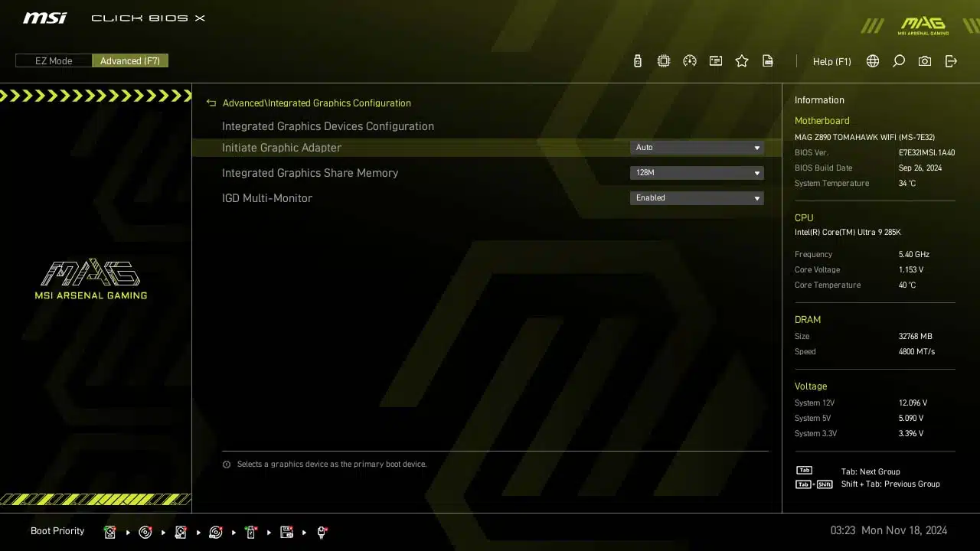This screenshot has width=980, height=551.
Task: Click the MAG Z890 TOMAHAWK WIFI motherboard name
Action: click(x=864, y=137)
